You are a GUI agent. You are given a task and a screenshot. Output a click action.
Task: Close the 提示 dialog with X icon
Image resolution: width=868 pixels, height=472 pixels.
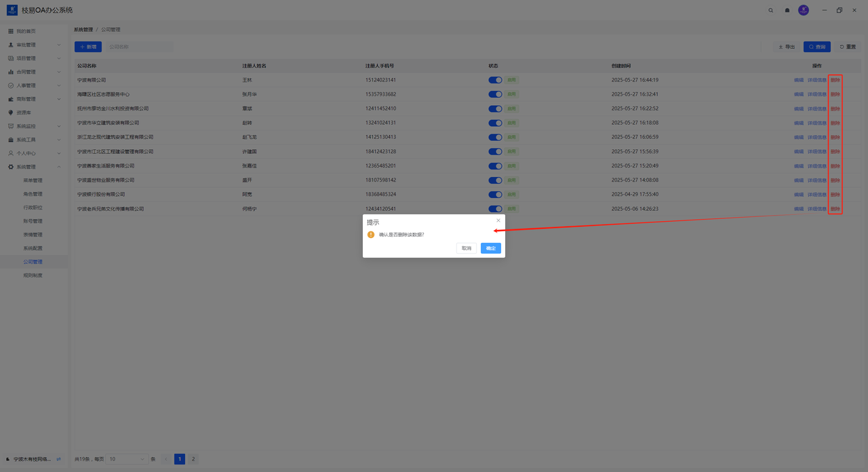[498, 220]
